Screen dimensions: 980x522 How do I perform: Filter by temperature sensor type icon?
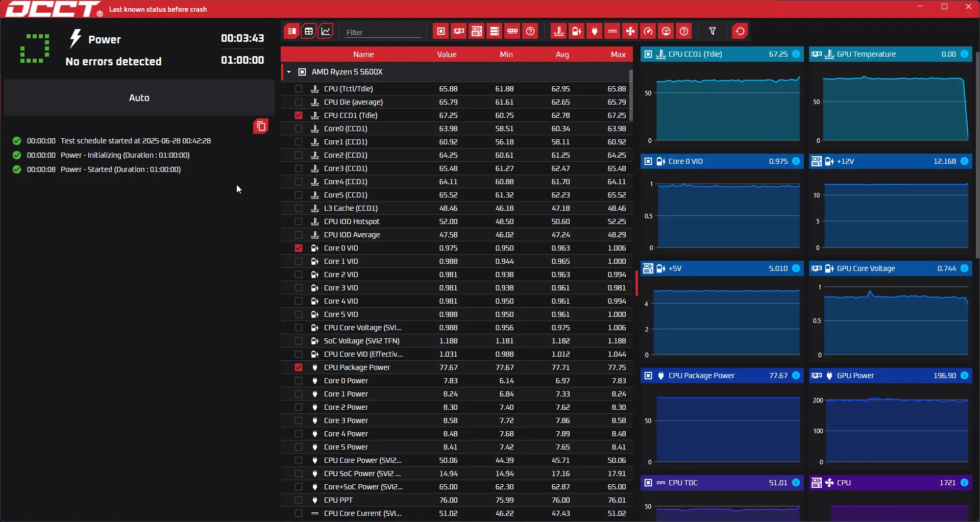(x=559, y=32)
